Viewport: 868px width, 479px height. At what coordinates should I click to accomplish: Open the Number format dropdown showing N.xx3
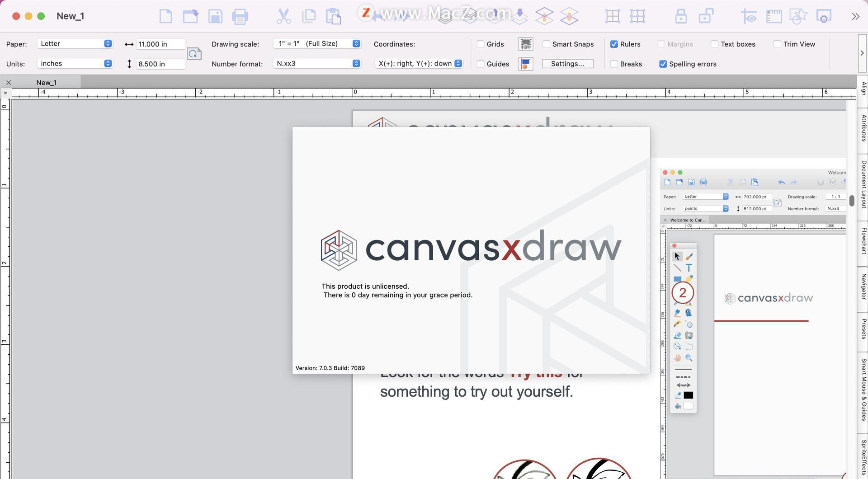pyautogui.click(x=317, y=63)
